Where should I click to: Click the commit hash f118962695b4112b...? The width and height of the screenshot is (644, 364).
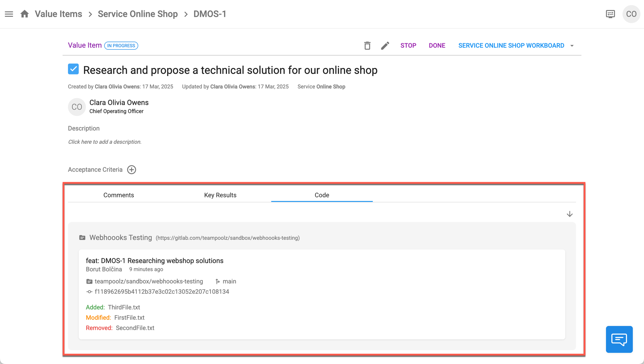coord(162,292)
